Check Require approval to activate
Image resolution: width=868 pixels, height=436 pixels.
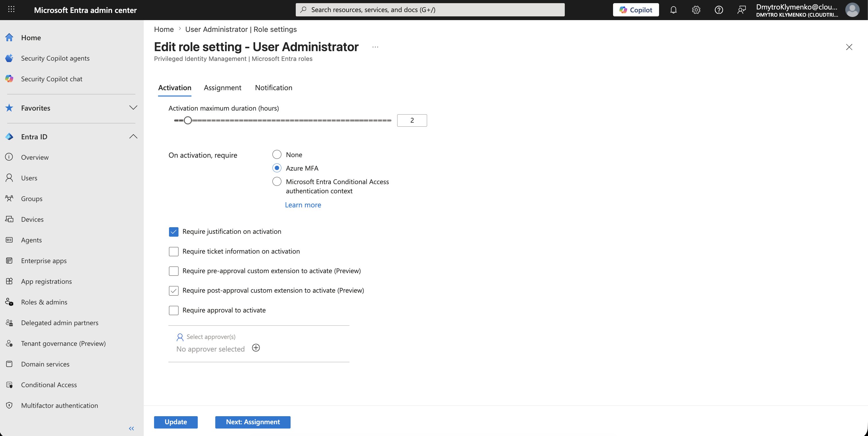pyautogui.click(x=174, y=310)
